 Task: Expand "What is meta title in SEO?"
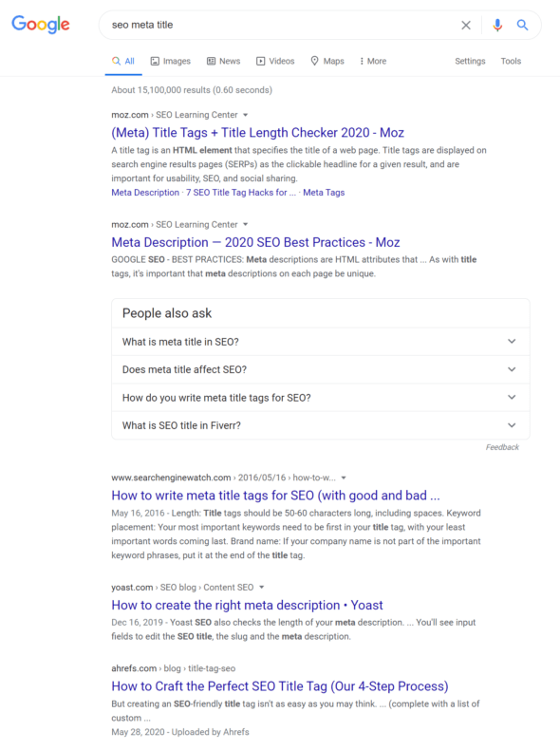pyautogui.click(x=321, y=342)
